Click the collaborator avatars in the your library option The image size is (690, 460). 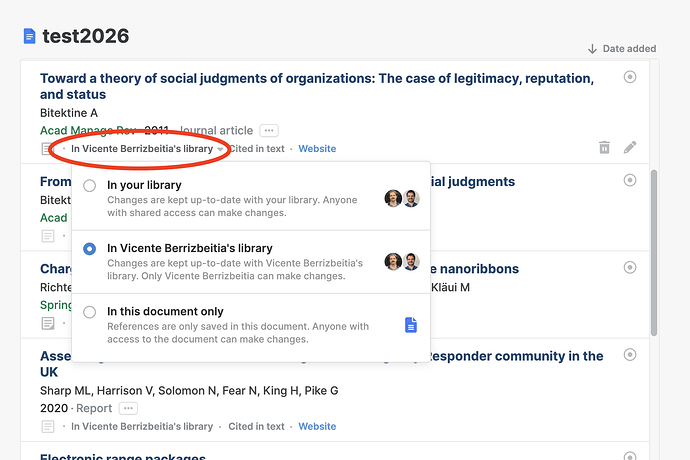click(x=402, y=199)
